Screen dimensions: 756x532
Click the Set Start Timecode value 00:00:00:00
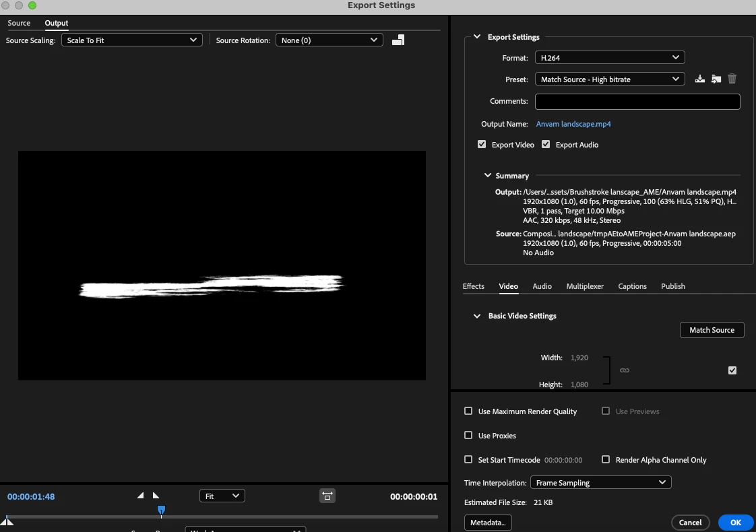[x=563, y=460]
